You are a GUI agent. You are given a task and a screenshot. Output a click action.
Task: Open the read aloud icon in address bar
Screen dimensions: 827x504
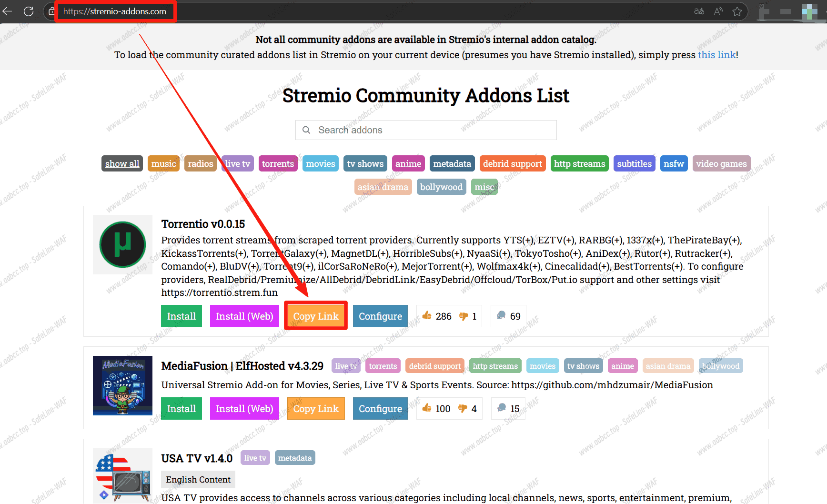click(718, 11)
